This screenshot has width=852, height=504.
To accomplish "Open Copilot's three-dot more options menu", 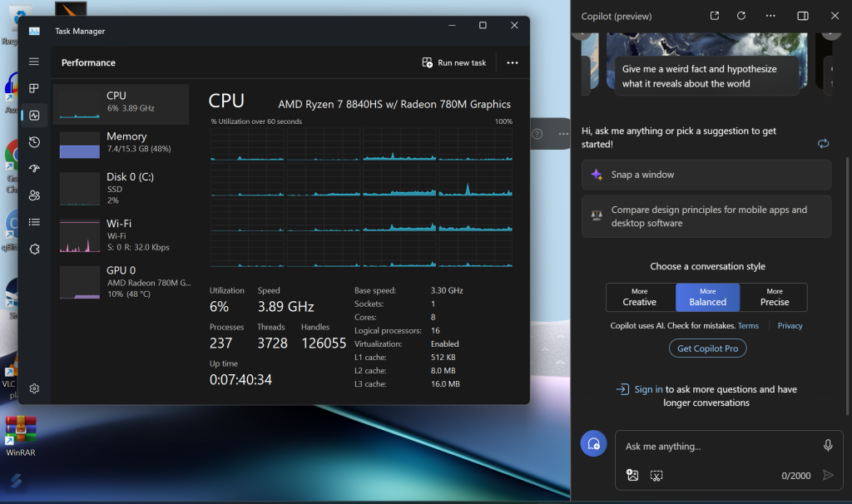I will tap(770, 16).
